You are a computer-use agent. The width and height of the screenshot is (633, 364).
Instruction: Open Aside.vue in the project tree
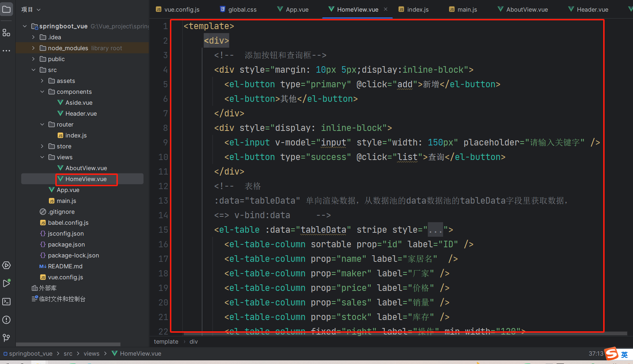[79, 103]
